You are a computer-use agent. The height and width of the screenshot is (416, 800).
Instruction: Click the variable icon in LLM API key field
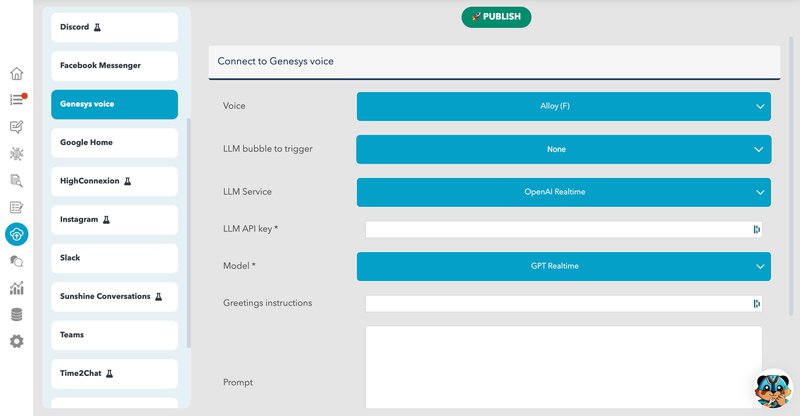(x=756, y=230)
